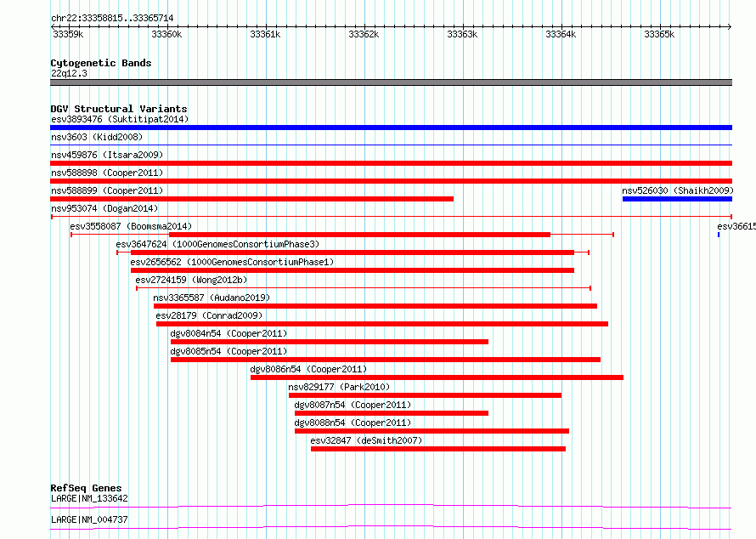Image resolution: width=756 pixels, height=539 pixels.
Task: Click the red bar under nsv829177 label
Action: tap(426, 395)
